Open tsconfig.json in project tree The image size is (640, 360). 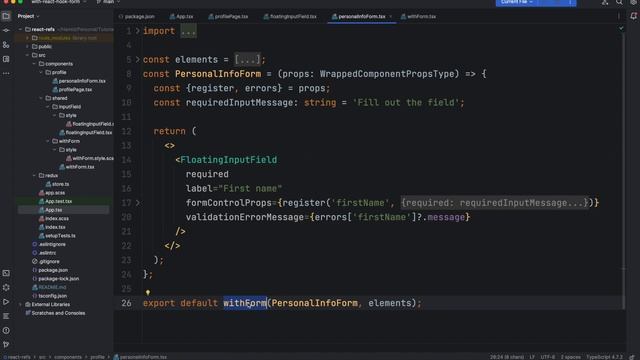click(49, 296)
